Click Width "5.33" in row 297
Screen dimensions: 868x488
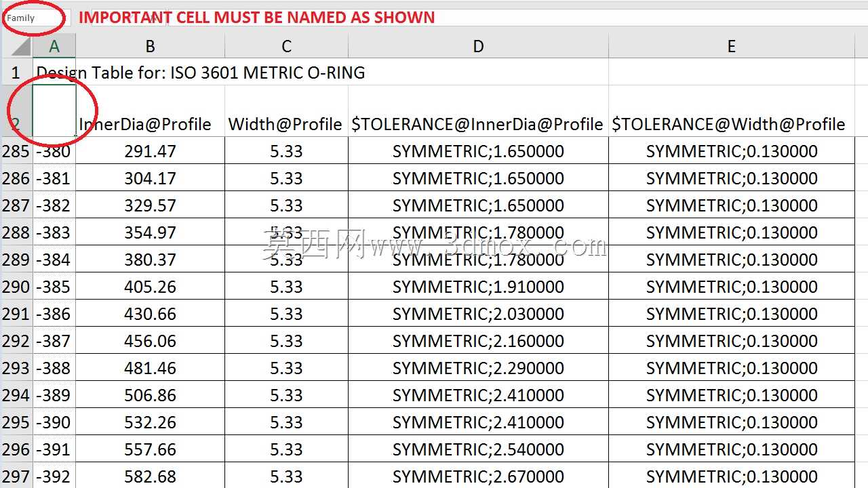[x=286, y=476]
